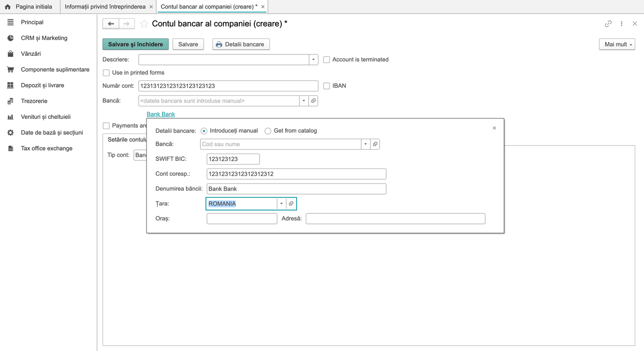Screen dimensions: 644x351
Task: Select Get from catalog radio option
Action: (268, 131)
